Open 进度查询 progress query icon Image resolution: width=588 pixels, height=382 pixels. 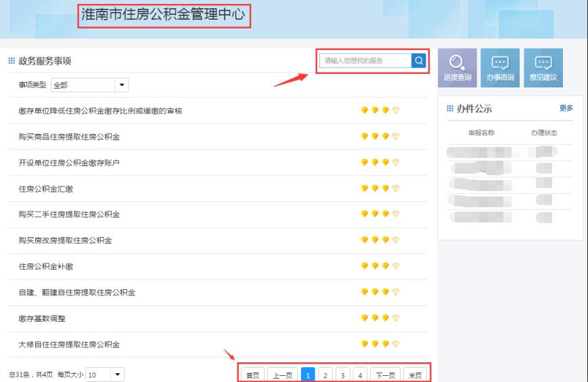(x=457, y=68)
